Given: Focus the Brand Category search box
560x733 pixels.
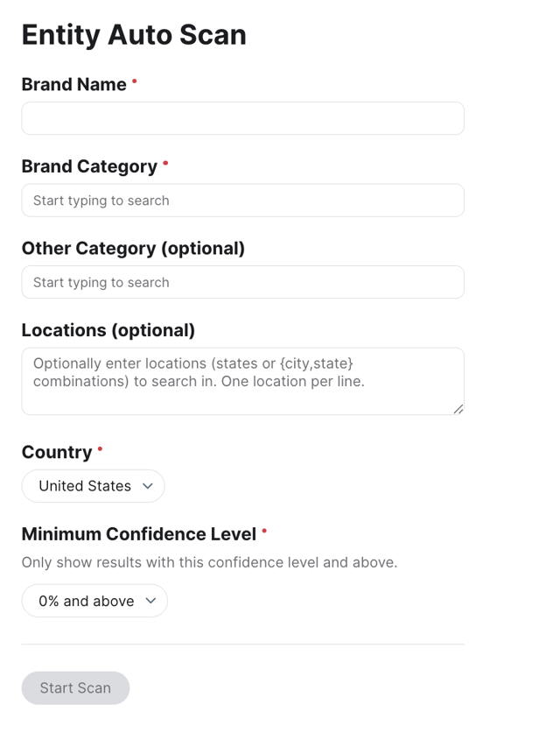Looking at the screenshot, I should tap(242, 201).
